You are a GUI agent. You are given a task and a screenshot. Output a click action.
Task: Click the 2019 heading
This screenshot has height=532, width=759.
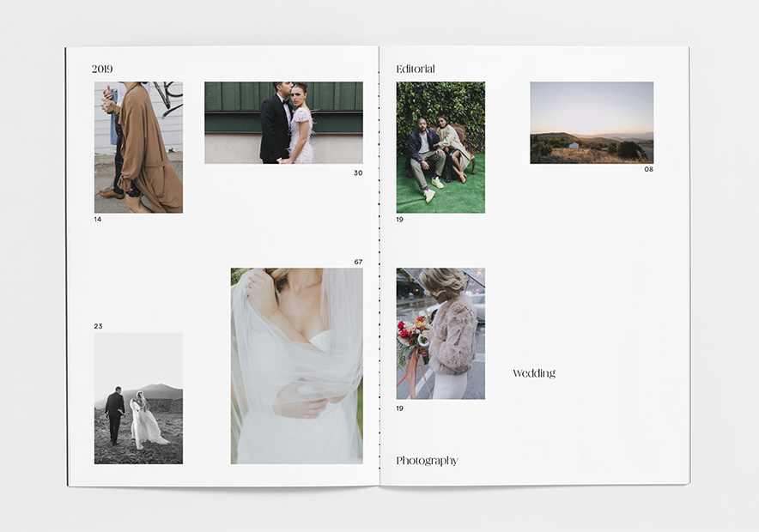tap(102, 70)
